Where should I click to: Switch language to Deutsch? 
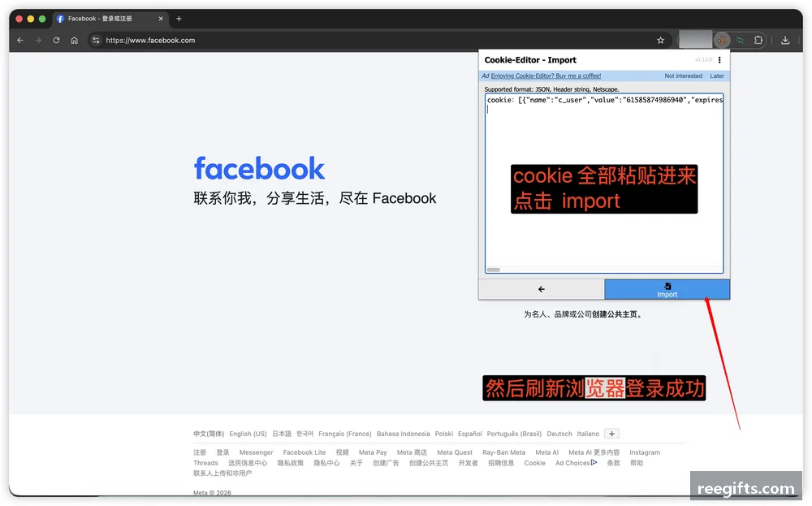pyautogui.click(x=559, y=434)
